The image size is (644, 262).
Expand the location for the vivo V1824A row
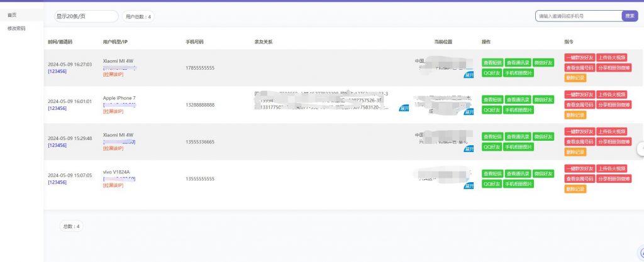pos(468,185)
